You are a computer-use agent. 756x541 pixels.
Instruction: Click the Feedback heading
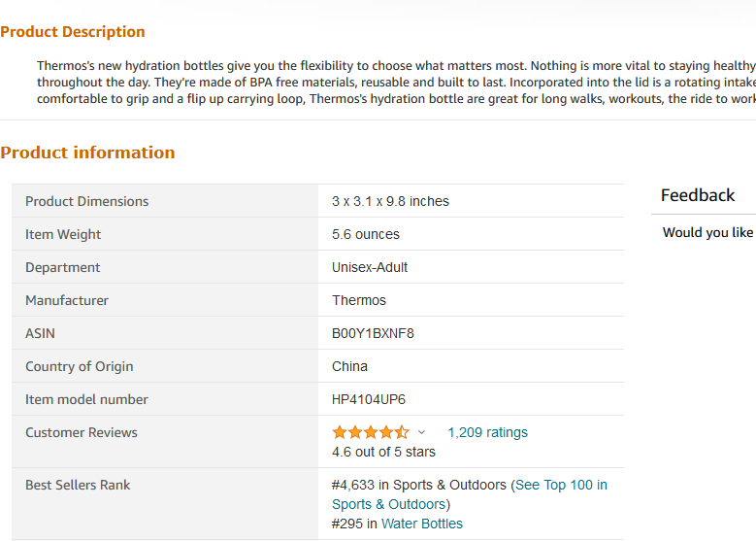coord(698,195)
